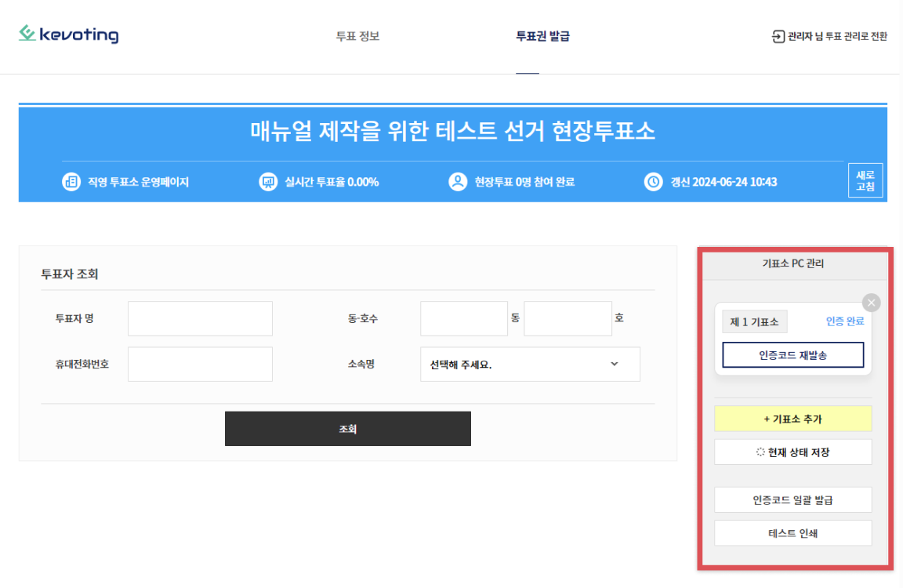Refresh with the 새로고침 button
Viewport: 903px width, 588px height.
(x=865, y=181)
